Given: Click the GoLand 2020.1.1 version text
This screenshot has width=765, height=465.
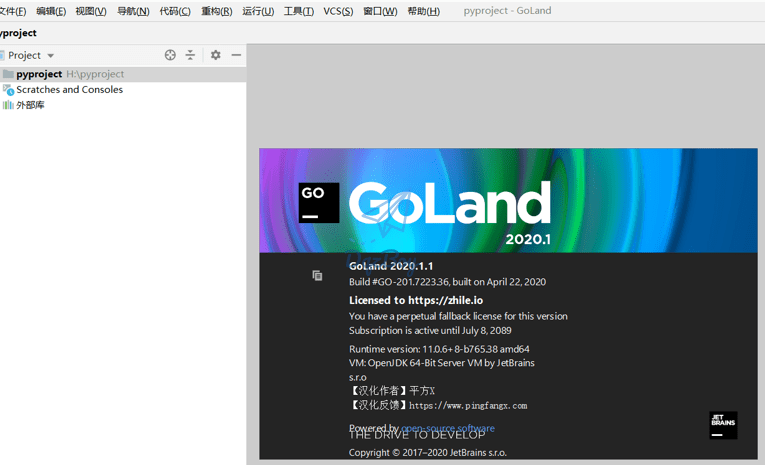Looking at the screenshot, I should coord(391,266).
